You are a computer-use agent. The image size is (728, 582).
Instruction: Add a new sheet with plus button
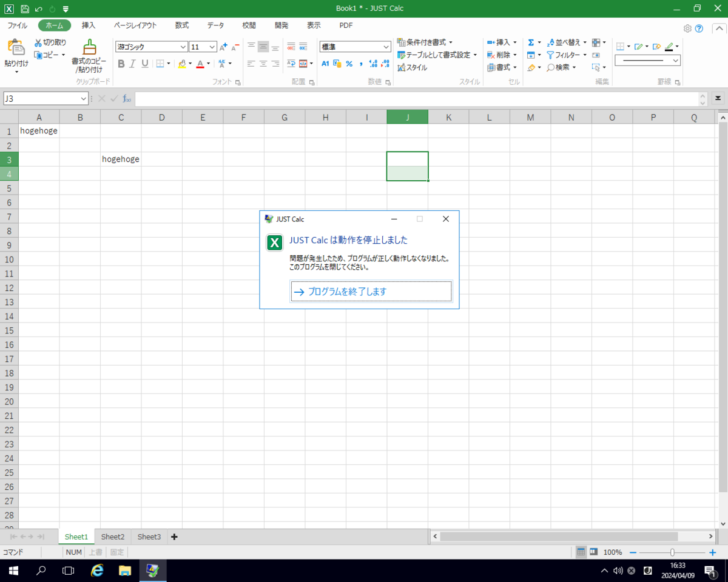pos(175,537)
